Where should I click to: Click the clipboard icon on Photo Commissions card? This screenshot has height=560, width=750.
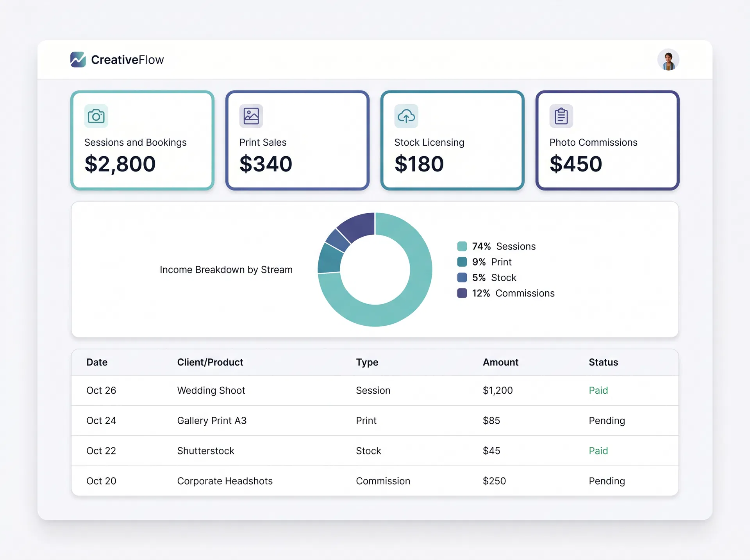(561, 116)
